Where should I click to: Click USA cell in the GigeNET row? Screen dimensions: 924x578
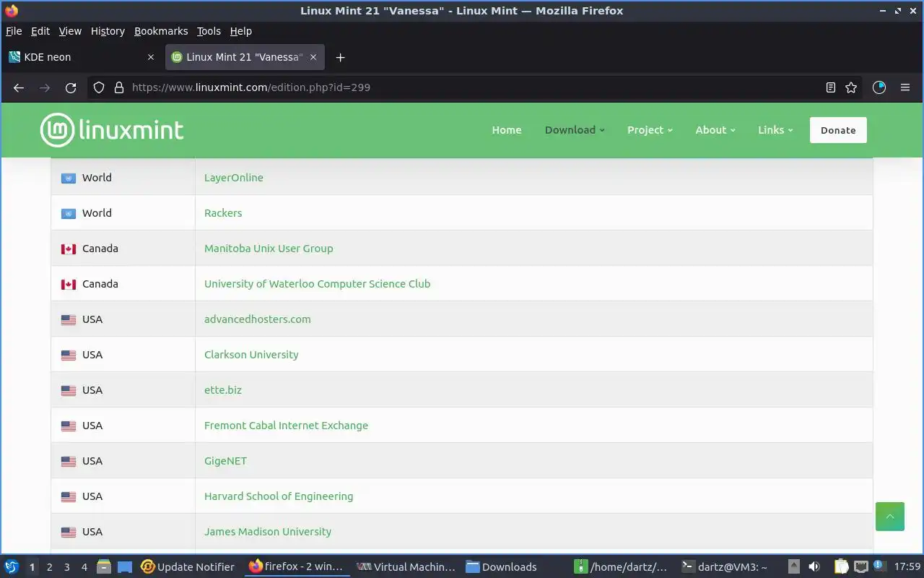pos(123,461)
